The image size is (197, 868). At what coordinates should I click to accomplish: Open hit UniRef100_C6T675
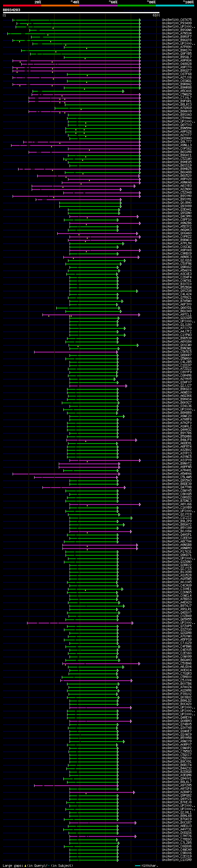click(177, 20)
